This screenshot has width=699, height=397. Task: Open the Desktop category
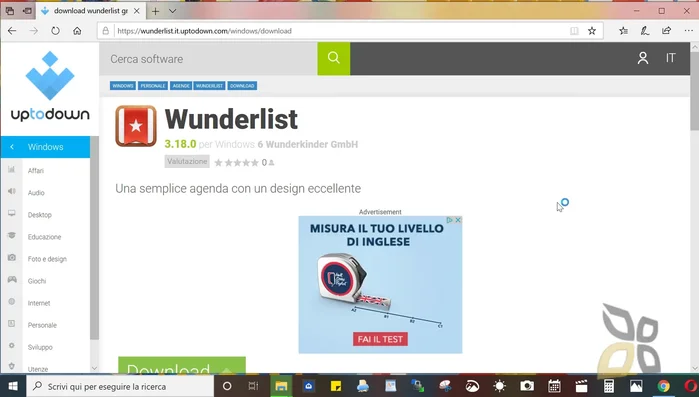point(40,215)
